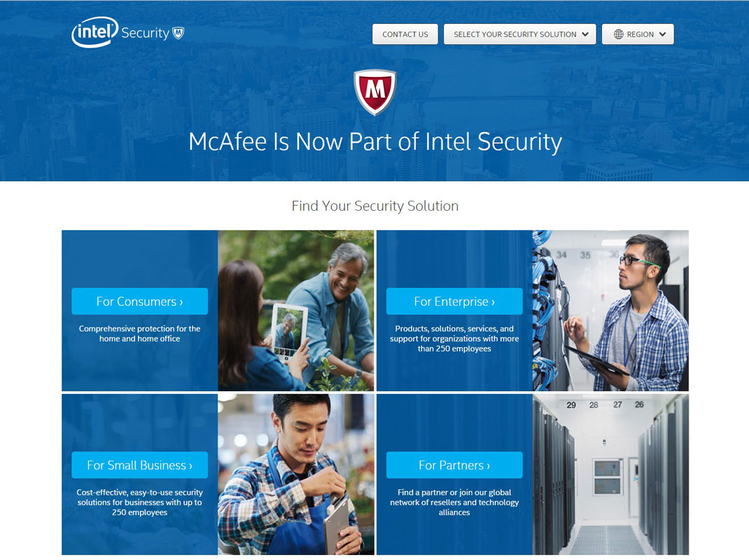Click the 'Comprehensive protection for the home' text
The image size is (749, 560).
tap(139, 334)
